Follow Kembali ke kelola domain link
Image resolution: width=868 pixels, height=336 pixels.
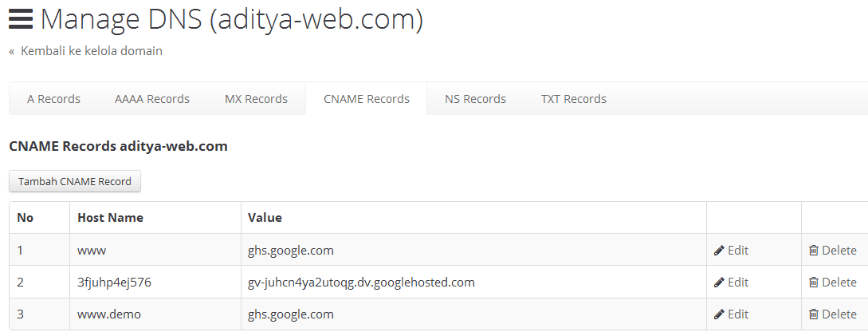[x=91, y=51]
